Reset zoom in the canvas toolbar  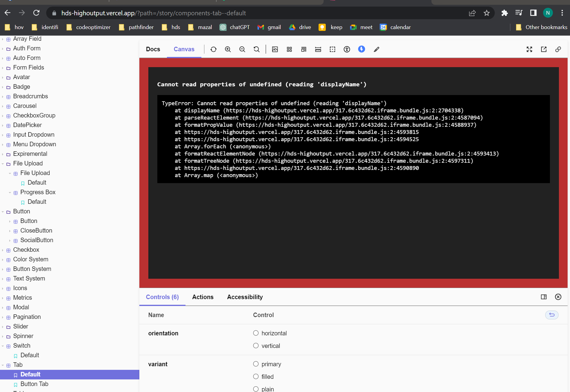[x=257, y=49]
